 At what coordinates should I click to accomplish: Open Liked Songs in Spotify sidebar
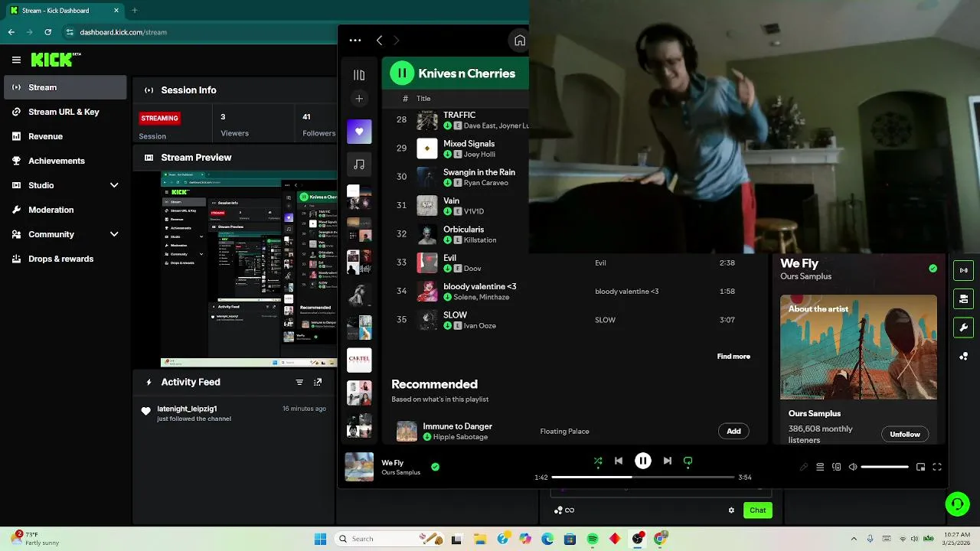point(359,132)
